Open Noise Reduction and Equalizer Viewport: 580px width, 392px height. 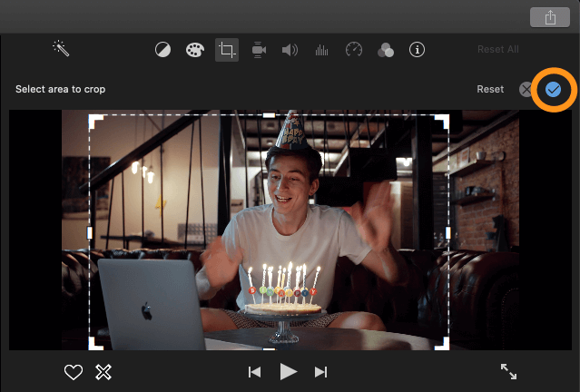321,50
